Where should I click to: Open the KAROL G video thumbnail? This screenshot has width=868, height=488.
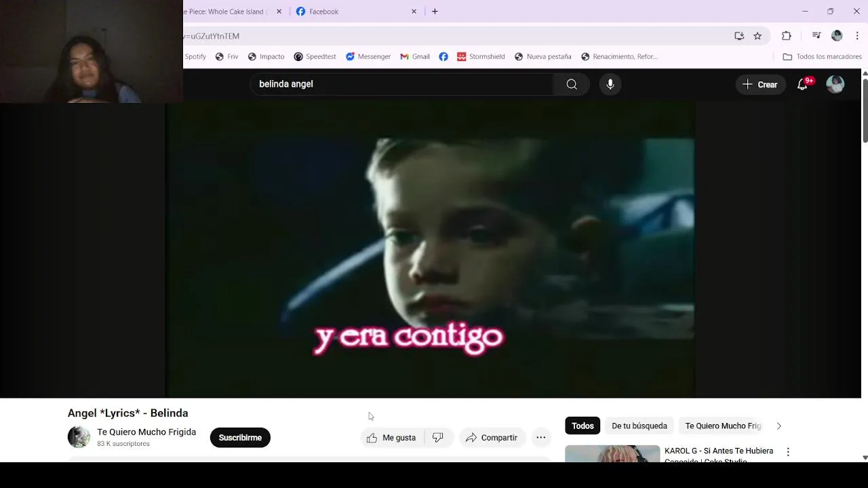(612, 453)
